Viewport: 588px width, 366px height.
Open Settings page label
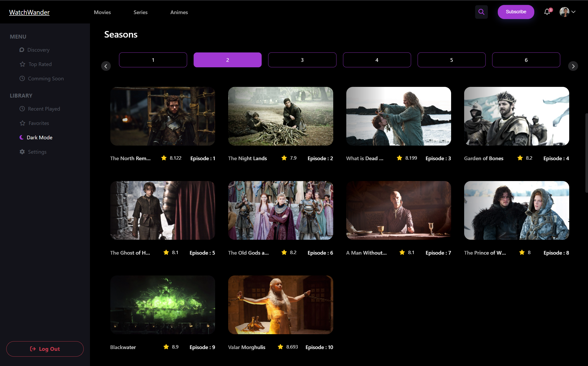pyautogui.click(x=37, y=152)
